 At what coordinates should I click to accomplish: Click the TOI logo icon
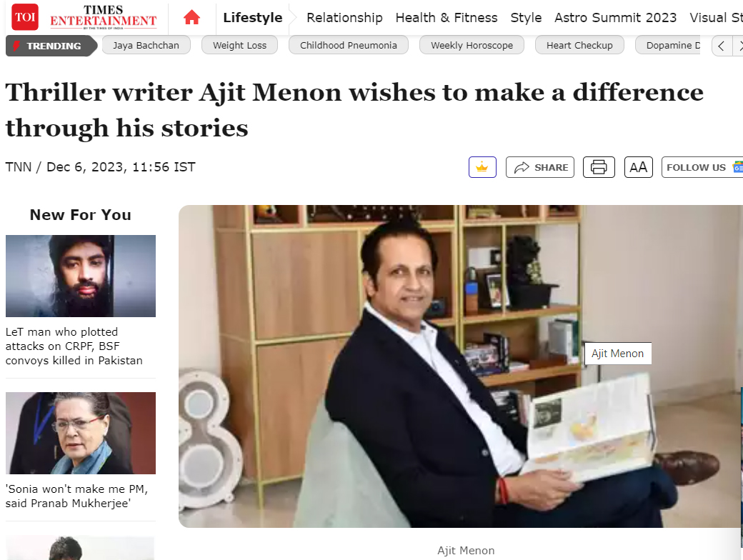pyautogui.click(x=24, y=17)
